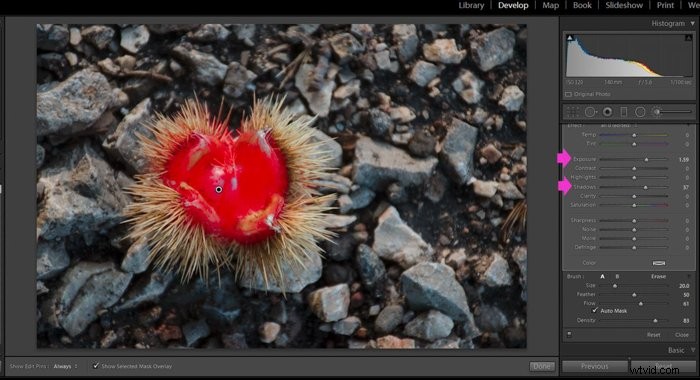
Task: Click the Exposure slider handle
Action: click(646, 159)
